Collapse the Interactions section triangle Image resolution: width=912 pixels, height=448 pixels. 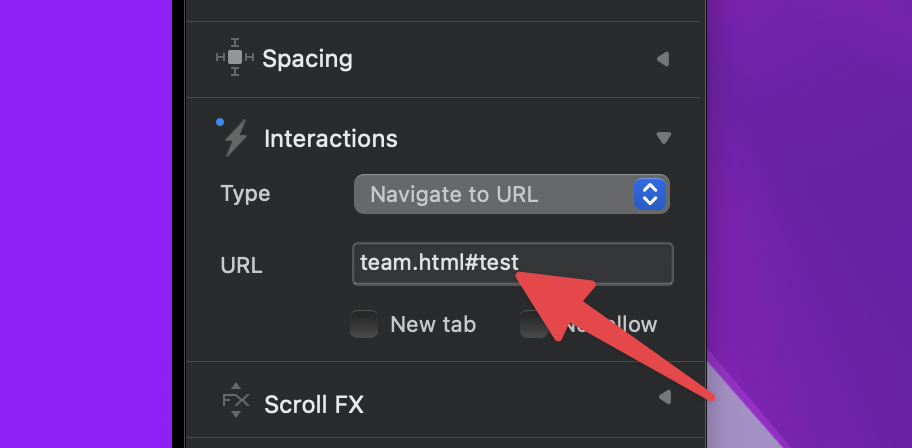[x=663, y=138]
